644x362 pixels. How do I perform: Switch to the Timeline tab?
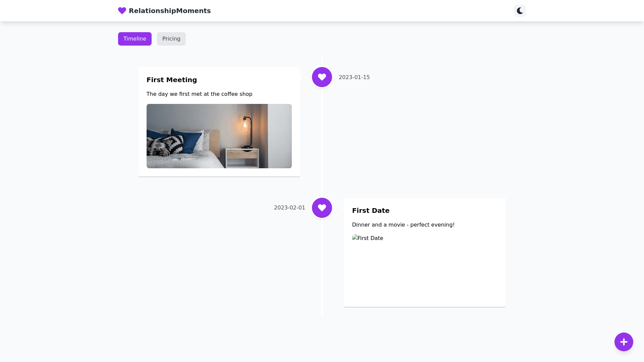[x=135, y=39]
